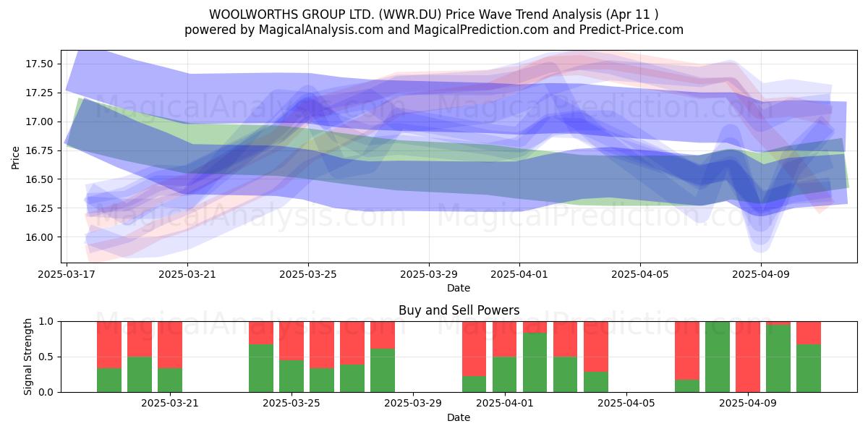
Task: Click the 'Price' y-axis label
Action: pyautogui.click(x=16, y=157)
